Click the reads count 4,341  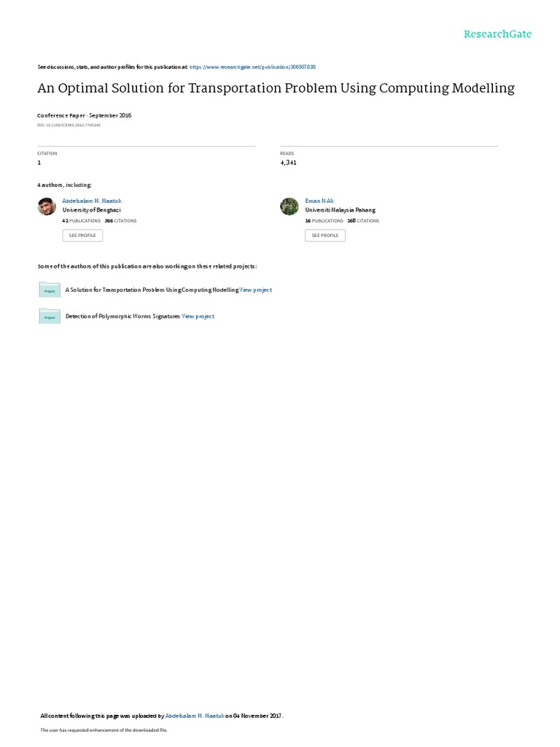pyautogui.click(x=288, y=163)
